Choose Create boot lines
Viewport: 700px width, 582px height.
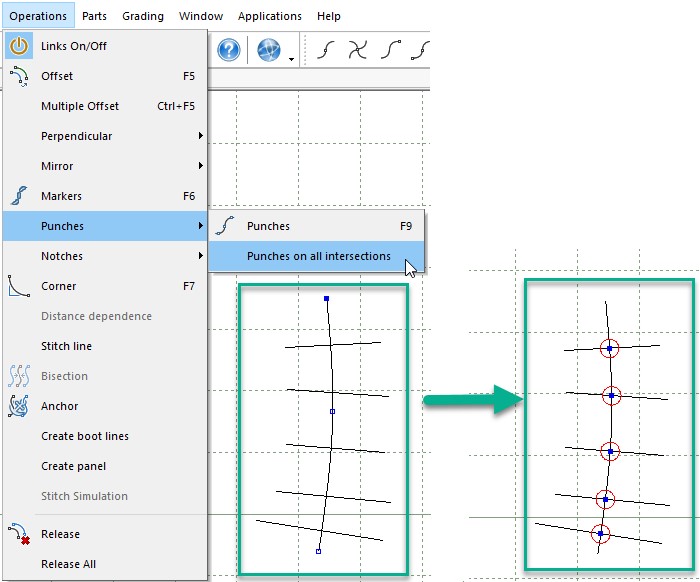(105, 436)
